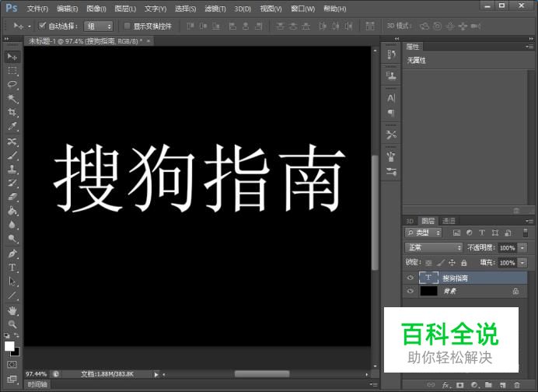Toggle the layer filter switch
Screen dimensions: 538x392
point(525,233)
